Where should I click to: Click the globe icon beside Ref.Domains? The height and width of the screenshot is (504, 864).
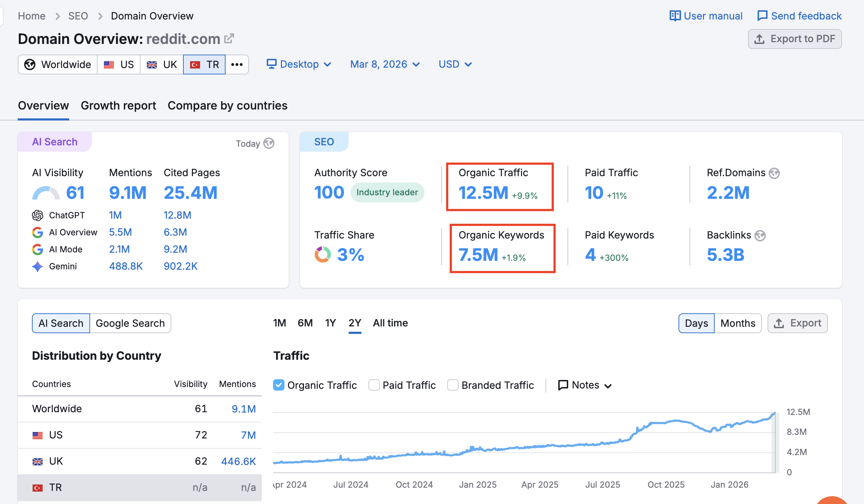click(x=774, y=173)
